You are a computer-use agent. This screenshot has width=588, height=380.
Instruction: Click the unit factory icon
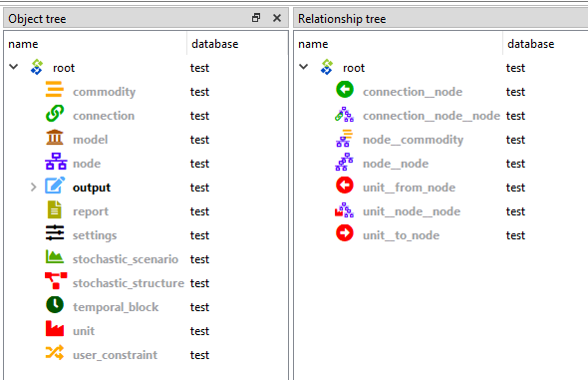pos(55,328)
